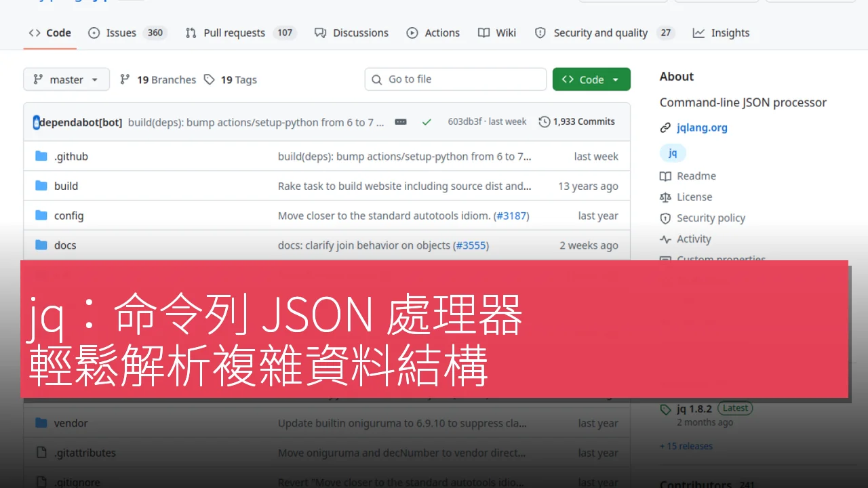
Task: Open the config folder
Action: pyautogui.click(x=68, y=216)
